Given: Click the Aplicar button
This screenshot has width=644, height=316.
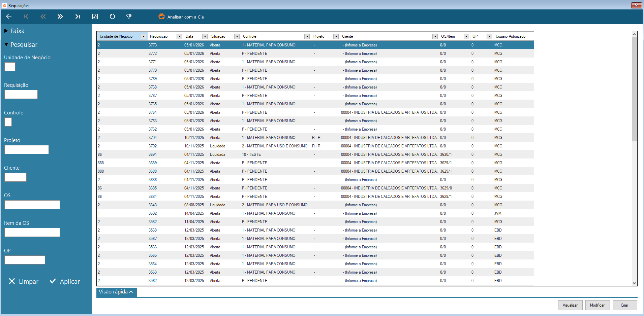Looking at the screenshot, I should click(65, 281).
